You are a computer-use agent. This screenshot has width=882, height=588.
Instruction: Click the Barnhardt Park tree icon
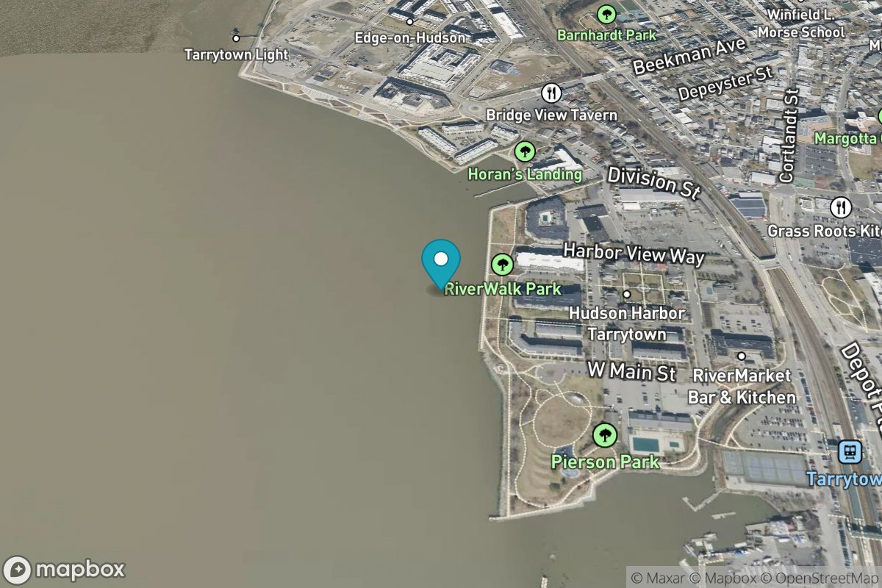(x=606, y=13)
